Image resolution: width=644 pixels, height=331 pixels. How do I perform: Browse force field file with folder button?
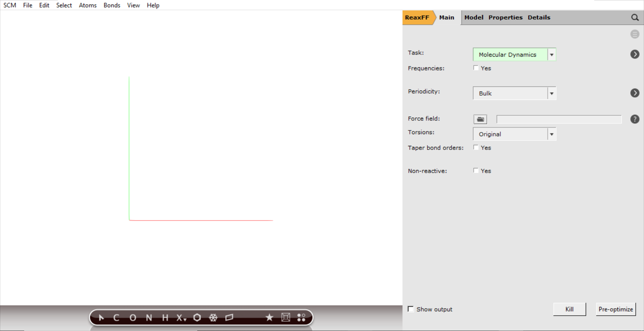click(480, 119)
